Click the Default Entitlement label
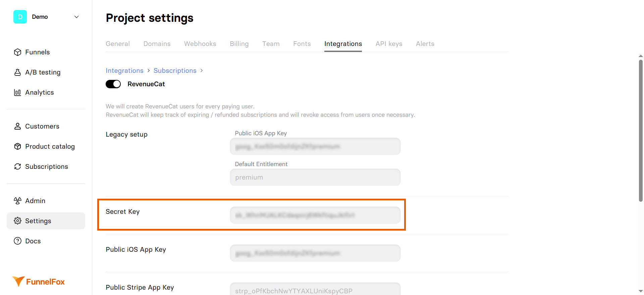 [x=261, y=164]
